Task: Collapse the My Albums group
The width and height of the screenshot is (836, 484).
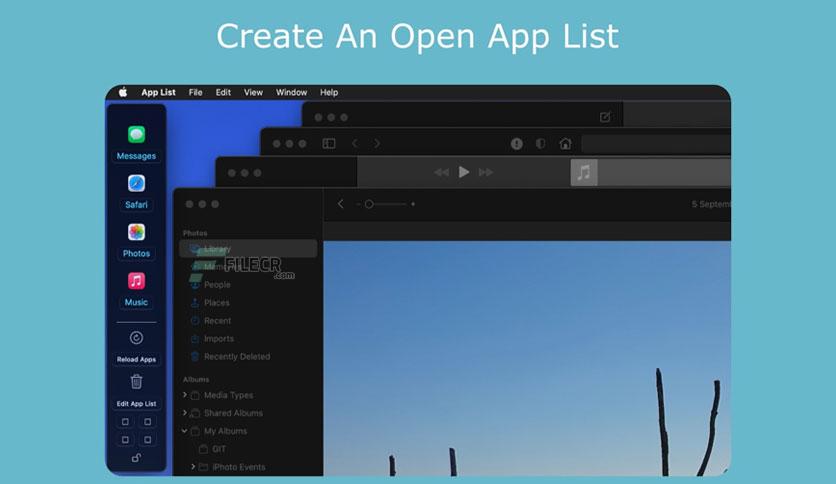Action: click(185, 431)
